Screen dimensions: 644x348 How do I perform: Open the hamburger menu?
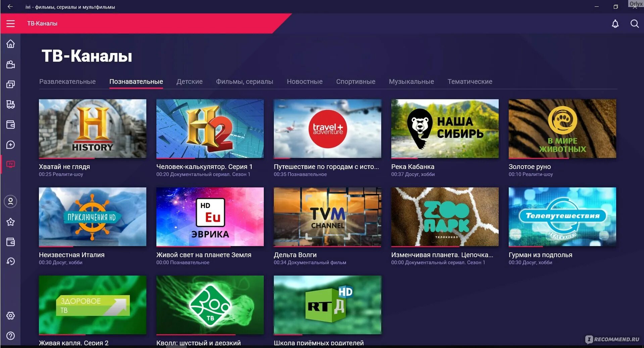pyautogui.click(x=10, y=23)
